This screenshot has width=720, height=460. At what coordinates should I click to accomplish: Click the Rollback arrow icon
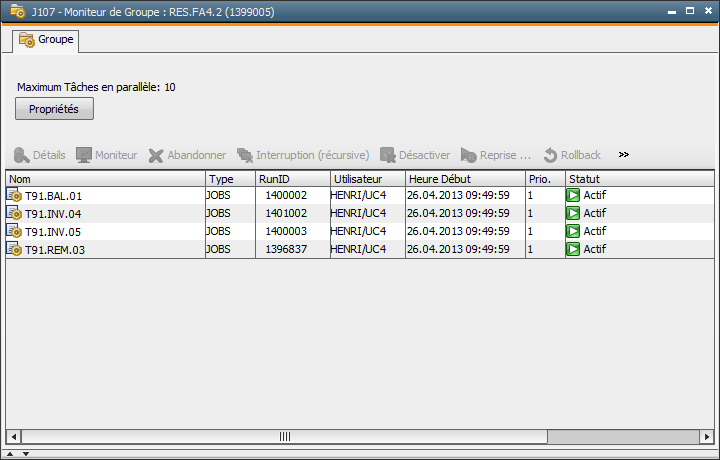click(550, 156)
